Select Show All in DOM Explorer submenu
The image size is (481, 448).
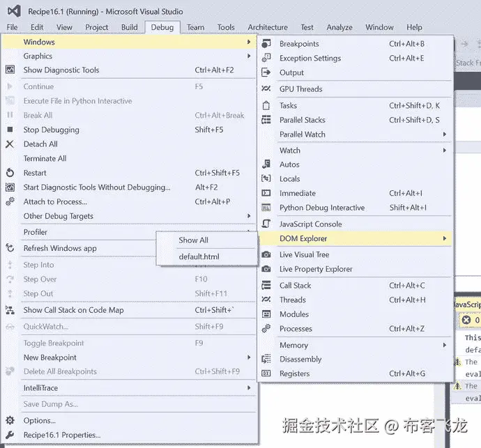(x=206, y=240)
